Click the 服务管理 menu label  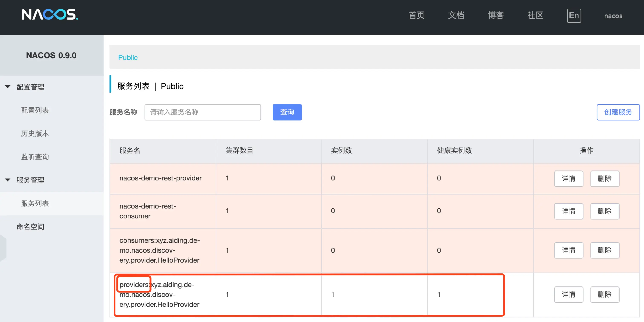(30, 180)
